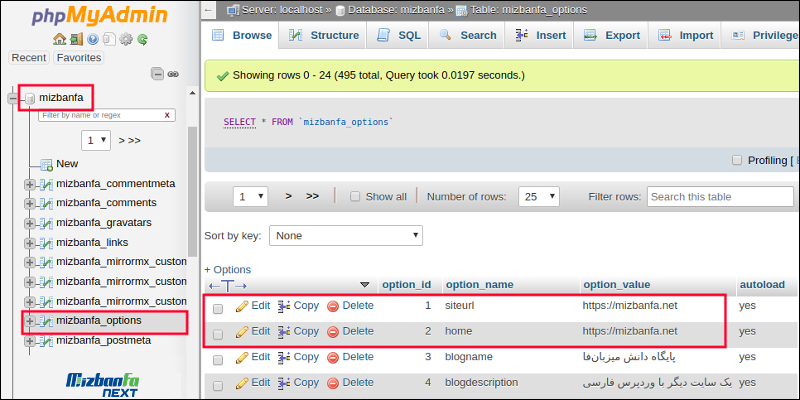Switch to the Structure tab
Screen dimensions: 800x400
(x=323, y=35)
